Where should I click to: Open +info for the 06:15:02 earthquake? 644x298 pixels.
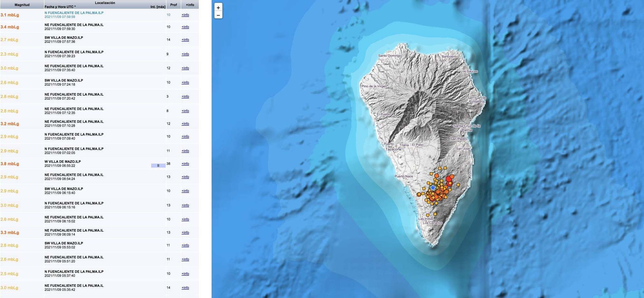(x=185, y=219)
